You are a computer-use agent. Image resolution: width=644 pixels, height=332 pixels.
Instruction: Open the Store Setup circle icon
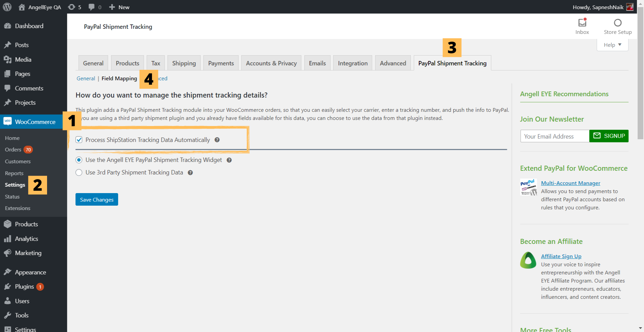(618, 22)
